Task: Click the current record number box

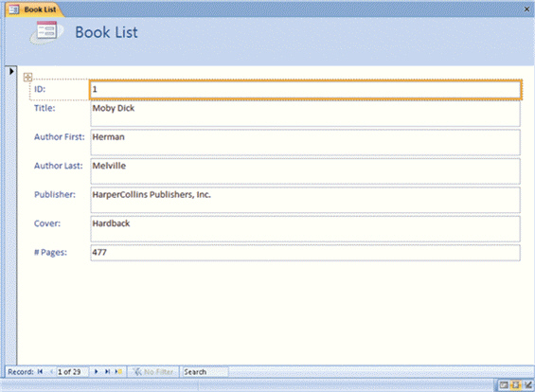Action: point(72,371)
